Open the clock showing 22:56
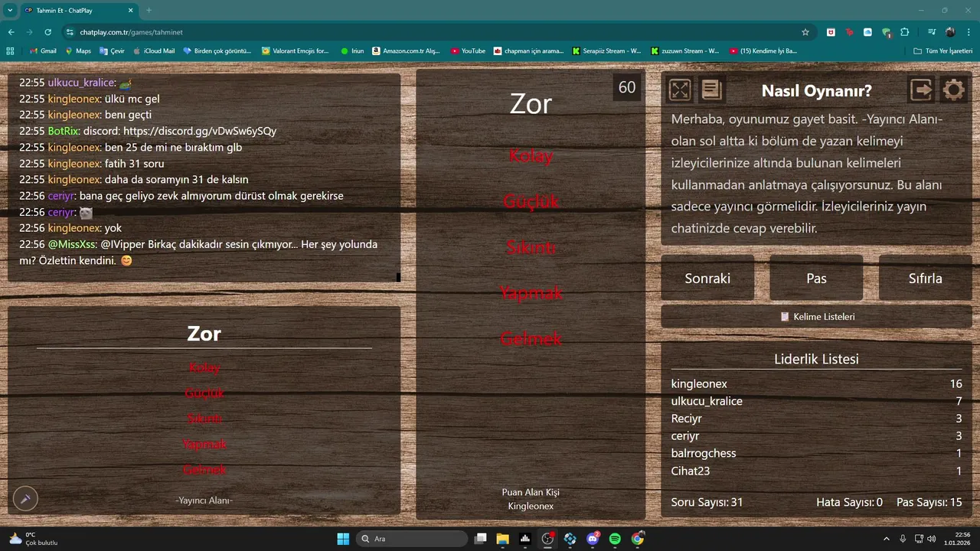Screen dimensions: 980x551 [x=956, y=539]
